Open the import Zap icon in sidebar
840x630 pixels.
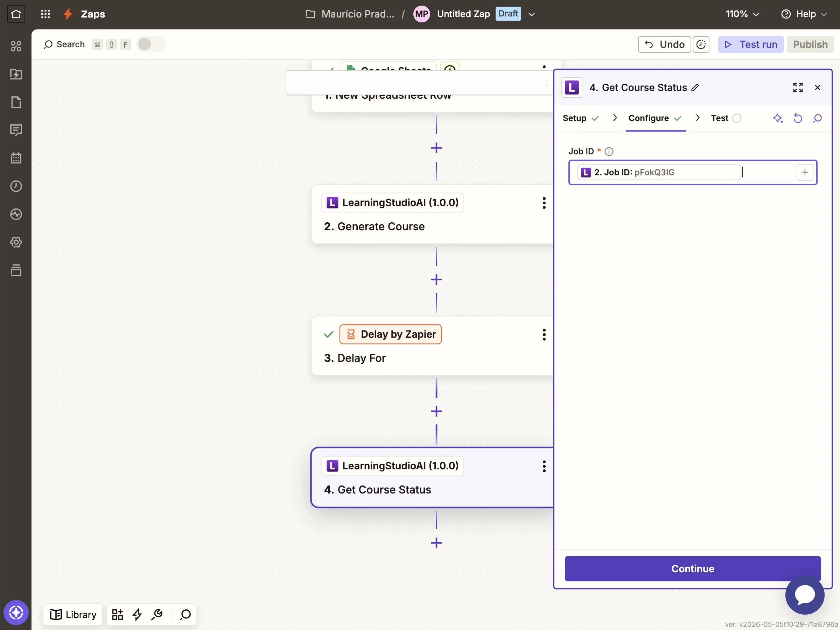pos(16,74)
